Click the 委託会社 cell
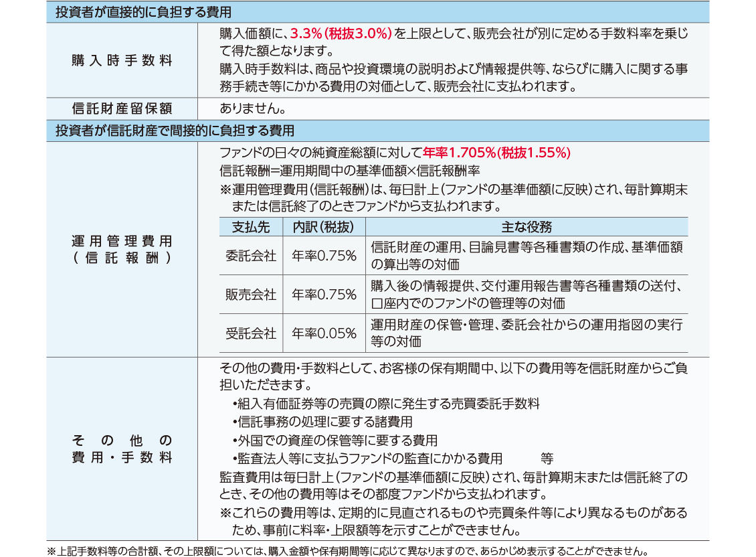This screenshot has height=557, width=756. [x=251, y=256]
